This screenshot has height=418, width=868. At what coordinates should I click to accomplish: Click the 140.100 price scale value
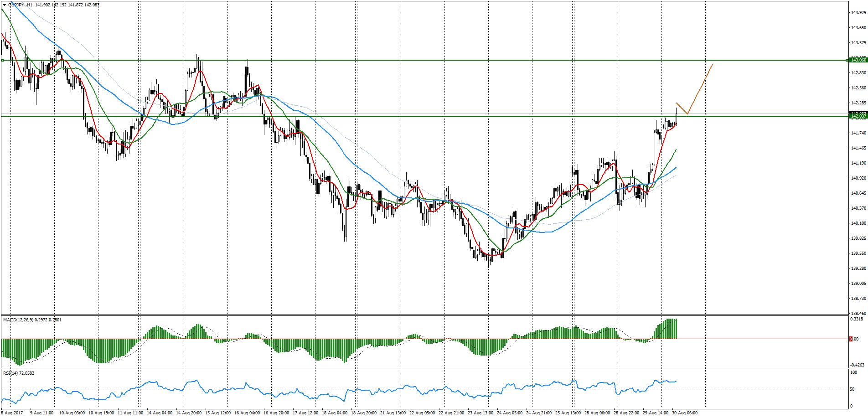point(858,223)
